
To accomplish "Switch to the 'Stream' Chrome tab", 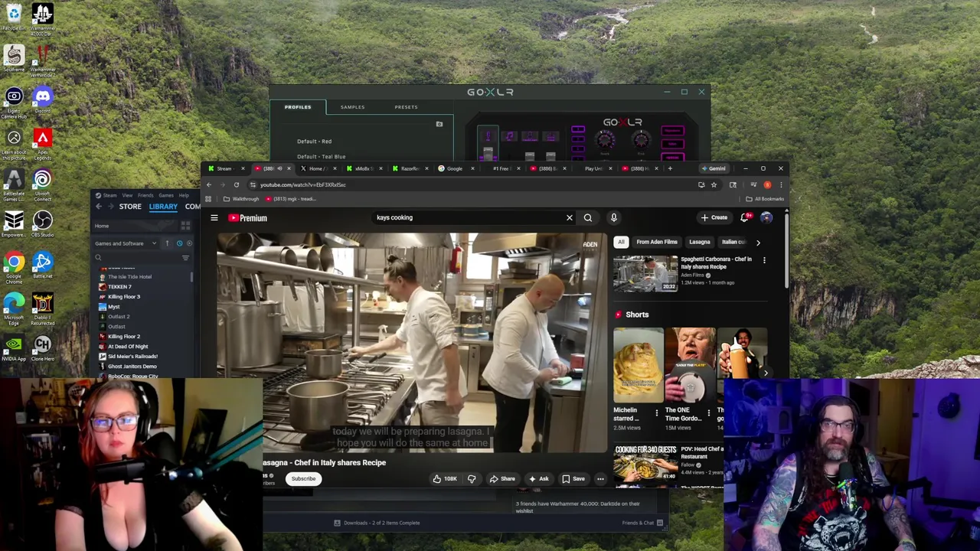I will (x=225, y=168).
